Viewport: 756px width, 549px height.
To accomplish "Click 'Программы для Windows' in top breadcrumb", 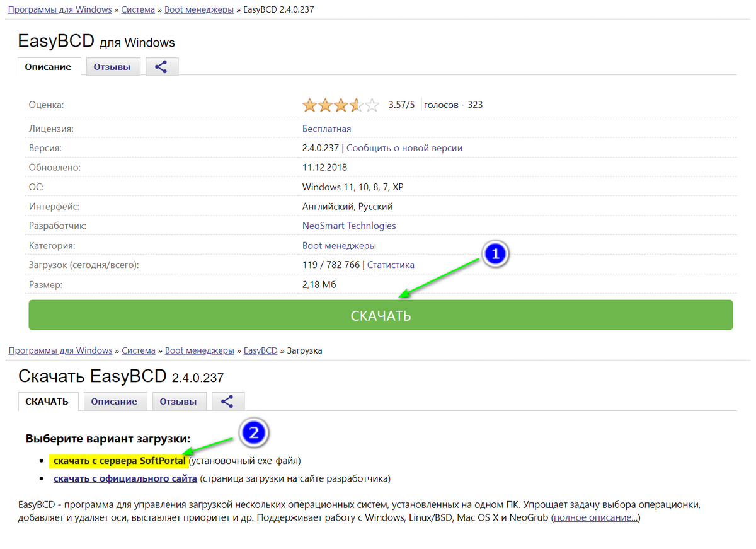I will (x=60, y=10).
